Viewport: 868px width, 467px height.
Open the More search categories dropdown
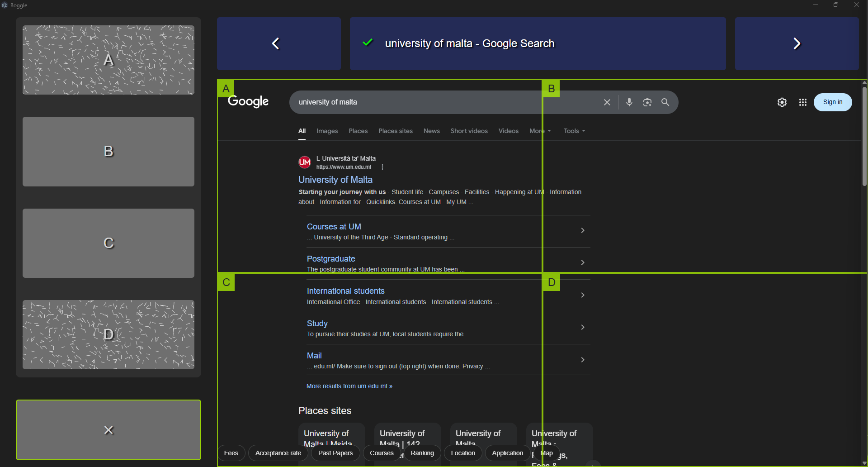[539, 131]
